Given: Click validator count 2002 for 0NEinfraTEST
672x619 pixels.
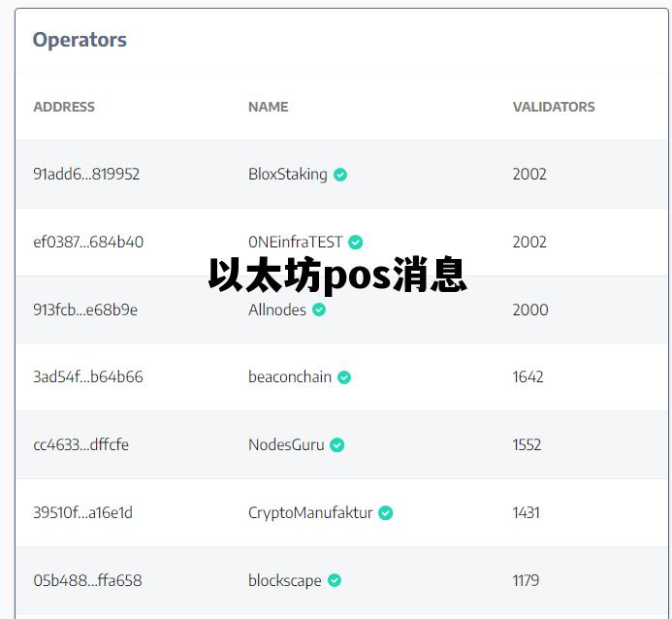Looking at the screenshot, I should [x=529, y=242].
